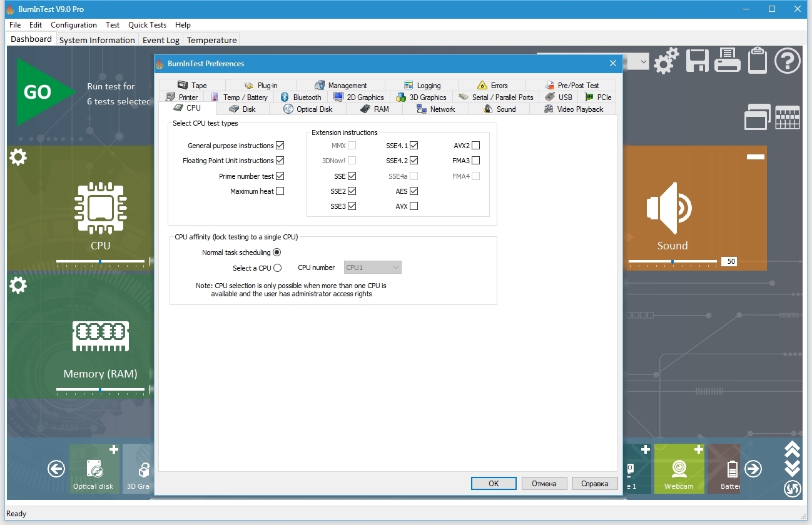
Task: Click the save floppy disk icon
Action: (x=697, y=61)
